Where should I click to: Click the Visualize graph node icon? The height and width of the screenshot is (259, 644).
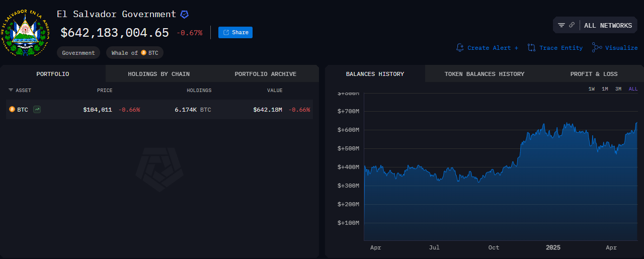coord(597,48)
